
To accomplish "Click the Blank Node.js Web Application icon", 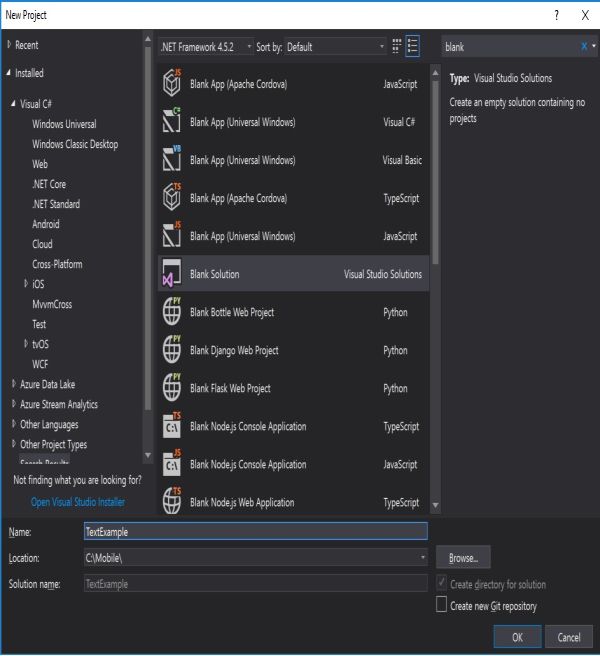I will (172, 501).
